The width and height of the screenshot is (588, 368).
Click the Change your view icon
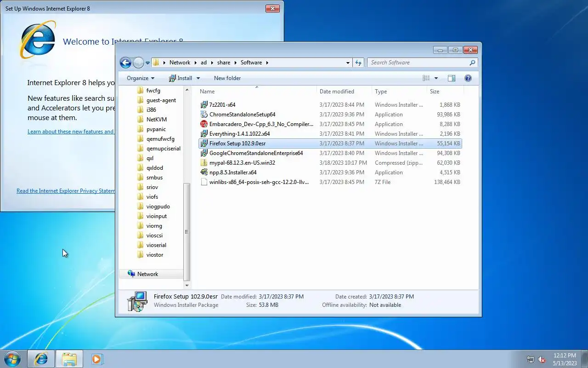tap(426, 78)
